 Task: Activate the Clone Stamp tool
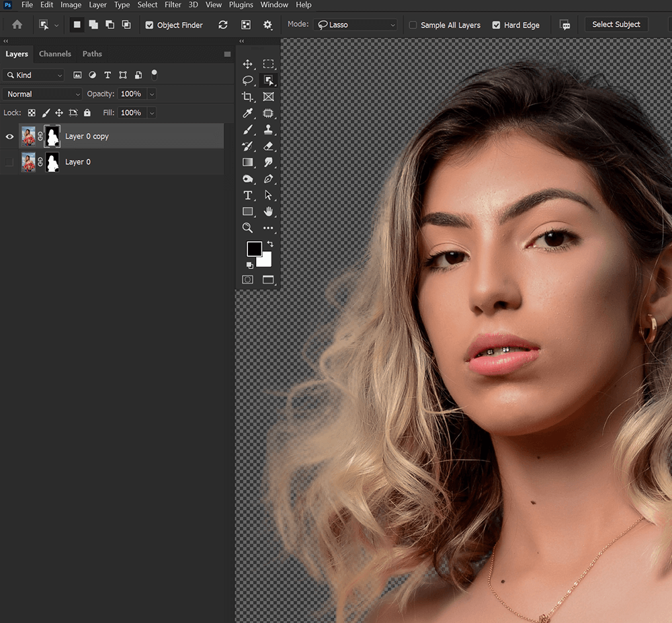pyautogui.click(x=268, y=130)
